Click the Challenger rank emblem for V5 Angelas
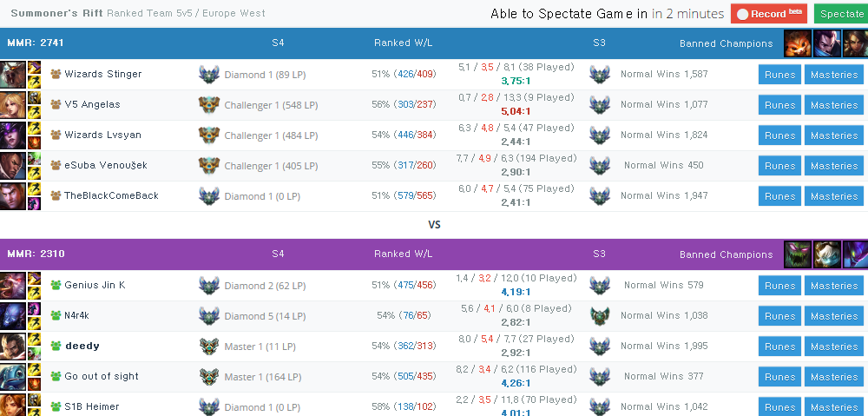Screen dimensions: 868x416 pyautogui.click(x=209, y=105)
